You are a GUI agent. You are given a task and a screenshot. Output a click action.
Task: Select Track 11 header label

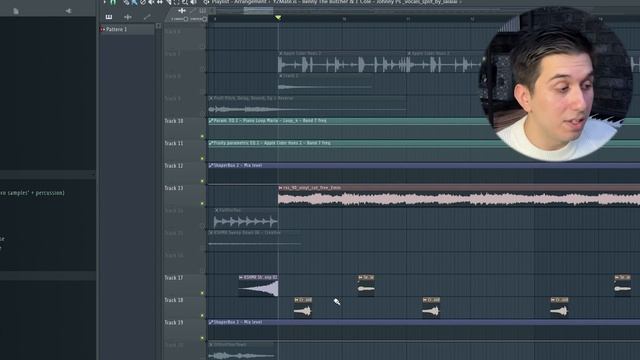pyautogui.click(x=174, y=143)
